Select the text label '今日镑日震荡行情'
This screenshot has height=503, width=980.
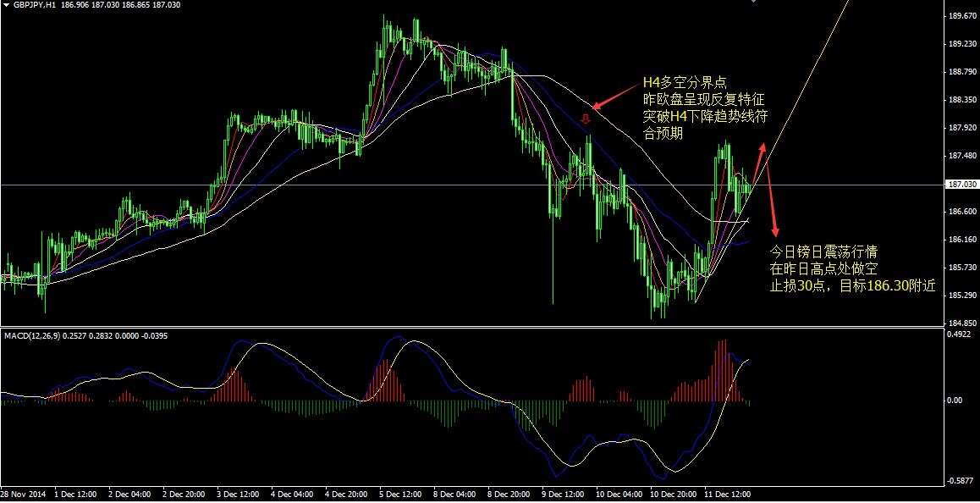pos(823,252)
